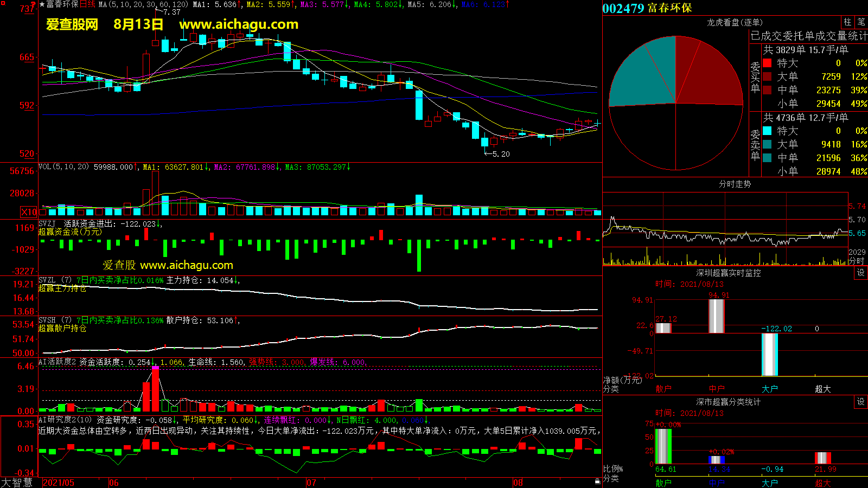
Task: Click the bright red 特大 buy-order swatch
Action: 767,63
